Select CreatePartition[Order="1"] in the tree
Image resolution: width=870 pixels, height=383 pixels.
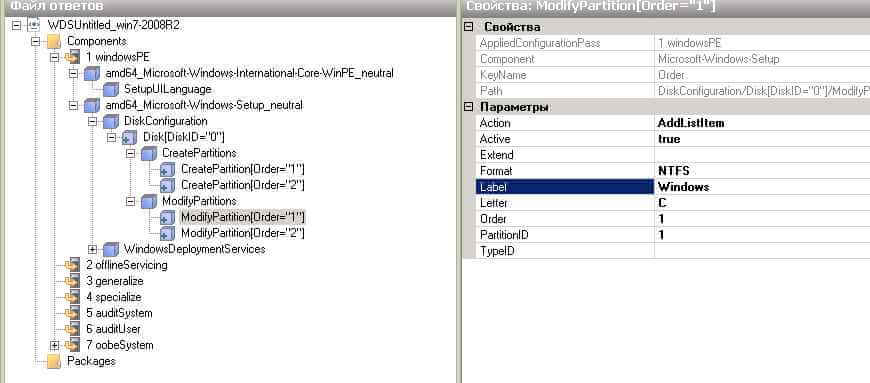[x=242, y=169]
